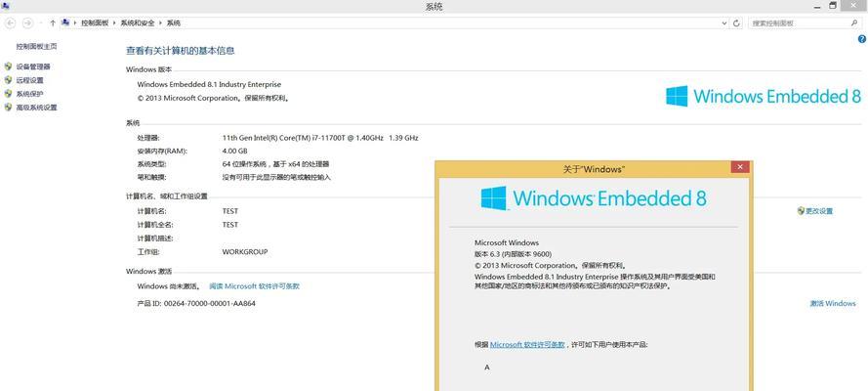868x391 pixels.
Task: Go back with the left arrow button
Action: point(10,23)
